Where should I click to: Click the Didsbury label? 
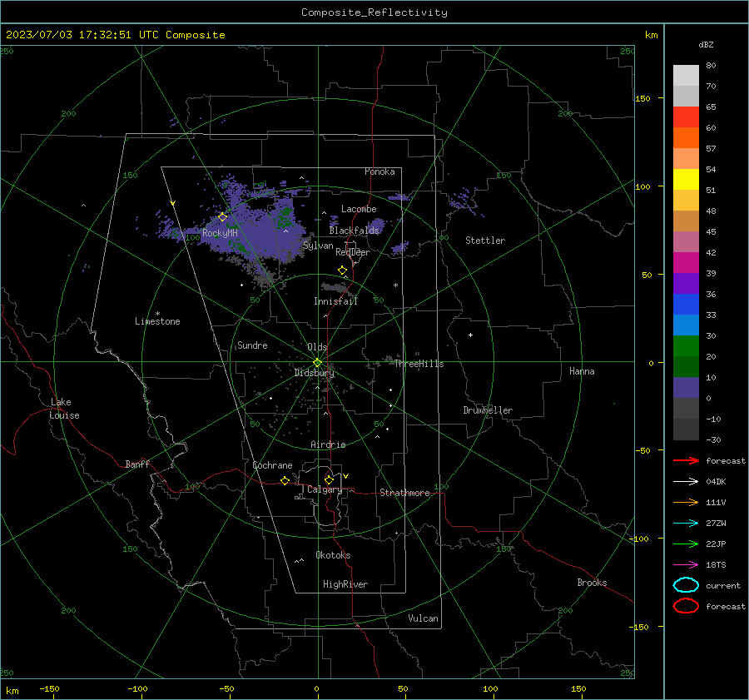[314, 373]
